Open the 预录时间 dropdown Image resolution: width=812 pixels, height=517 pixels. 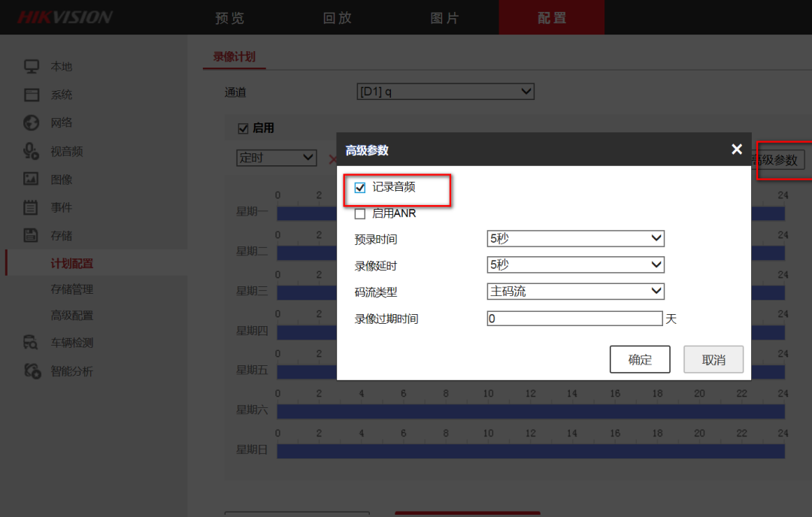pos(575,238)
